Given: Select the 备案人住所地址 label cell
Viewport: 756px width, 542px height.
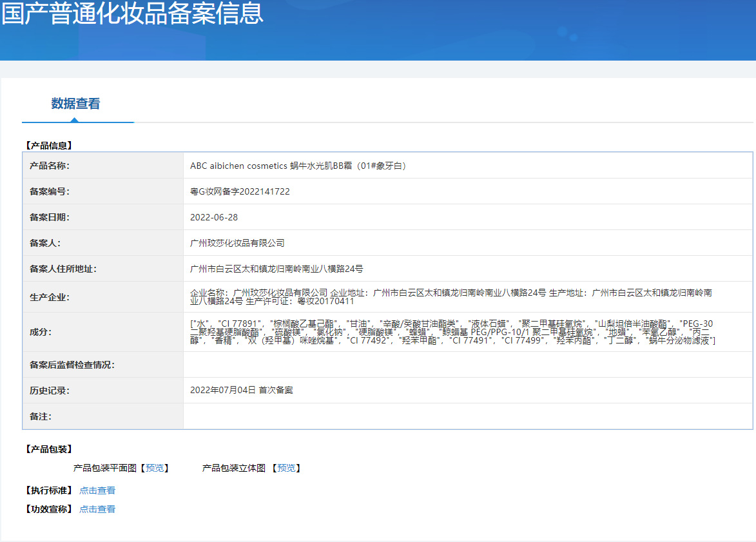Looking at the screenshot, I should (x=102, y=269).
